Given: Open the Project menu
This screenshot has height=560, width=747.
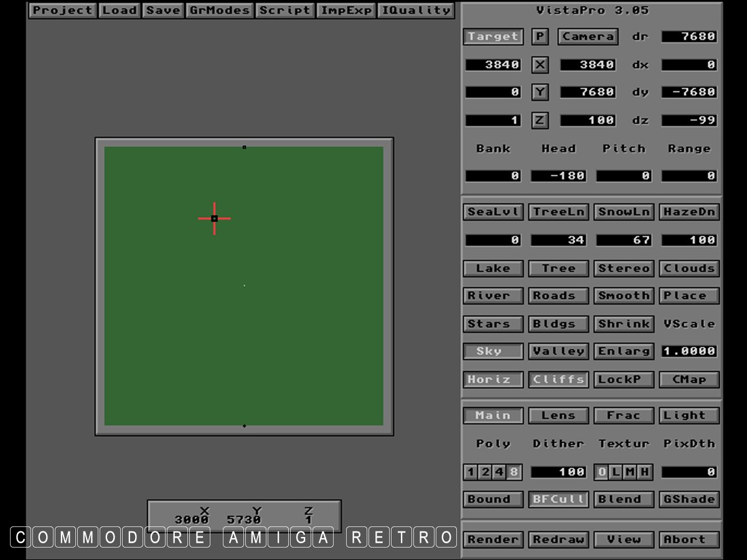Looking at the screenshot, I should click(x=62, y=11).
